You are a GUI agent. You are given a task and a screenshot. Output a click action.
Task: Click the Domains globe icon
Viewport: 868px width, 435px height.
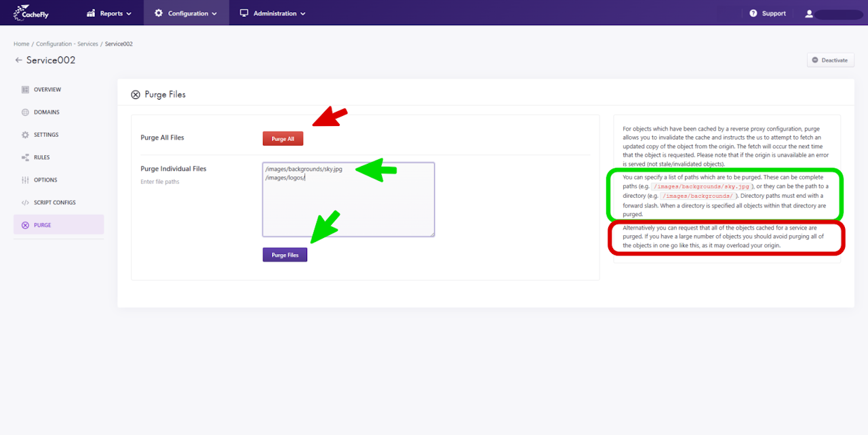tap(25, 112)
